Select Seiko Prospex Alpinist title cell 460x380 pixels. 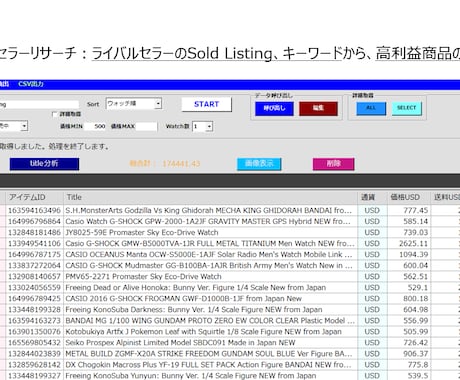pos(210,342)
